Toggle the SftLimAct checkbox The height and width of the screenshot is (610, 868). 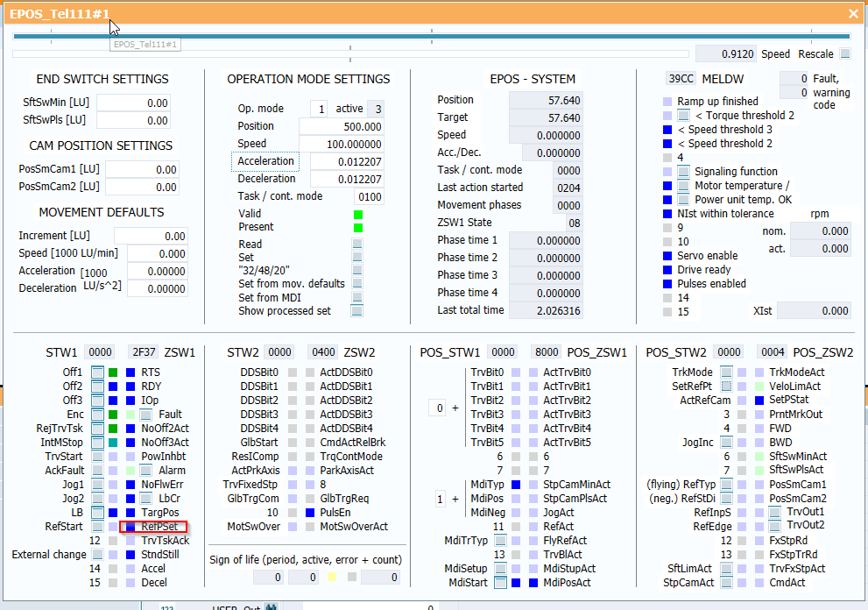726,569
